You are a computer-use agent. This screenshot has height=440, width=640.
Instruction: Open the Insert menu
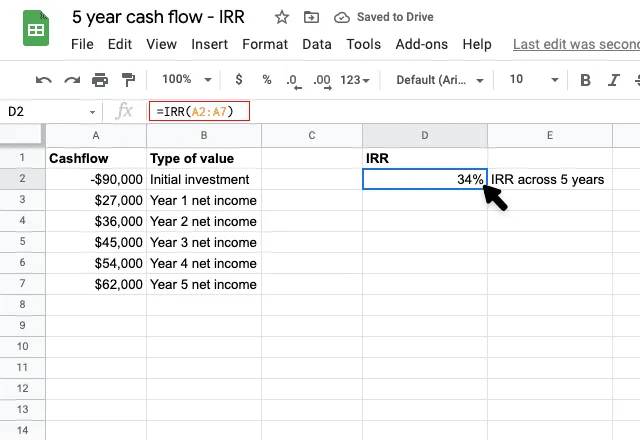[x=209, y=44]
